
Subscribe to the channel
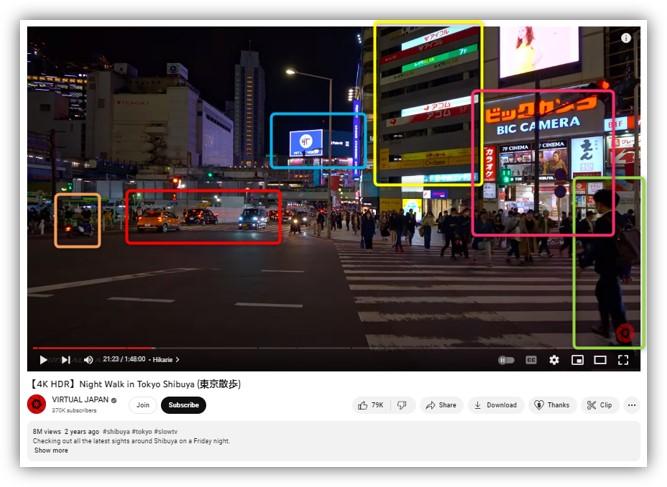pos(183,405)
